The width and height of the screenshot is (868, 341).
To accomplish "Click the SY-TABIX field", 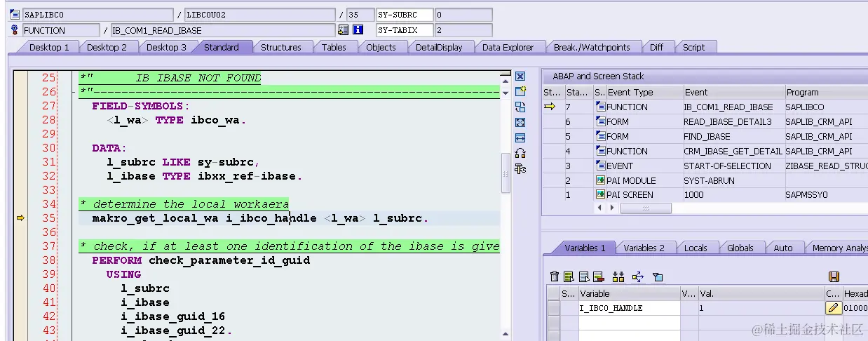I will (x=405, y=30).
